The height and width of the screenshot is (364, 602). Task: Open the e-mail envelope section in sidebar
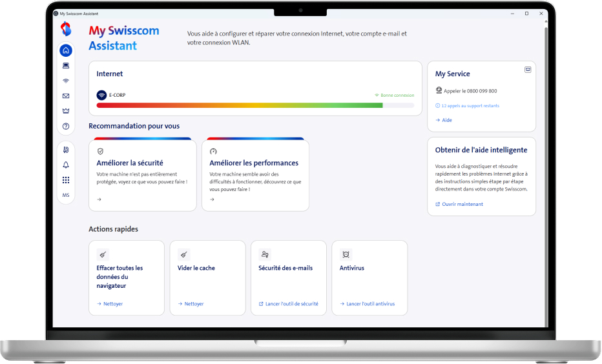(x=66, y=96)
